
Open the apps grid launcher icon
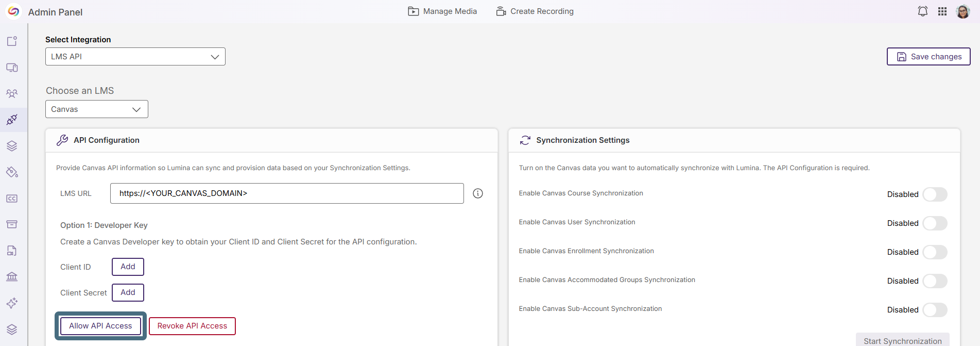(x=942, y=11)
